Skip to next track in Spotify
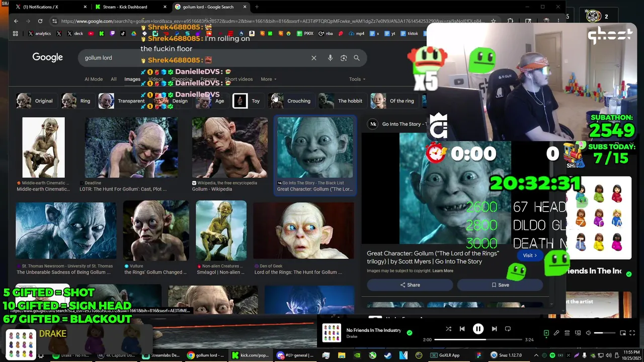Screen dimensions: 644x362 [494, 329]
